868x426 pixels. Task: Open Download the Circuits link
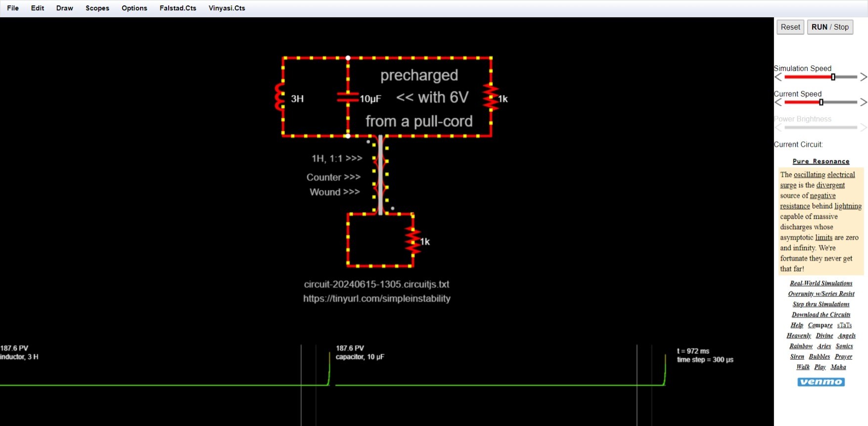pos(821,315)
